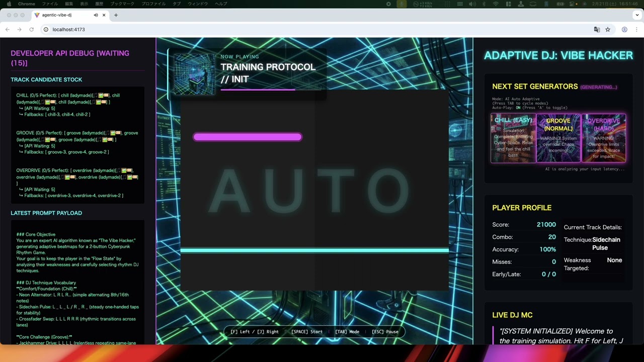
Task: Open the タブ menu
Action: point(177,4)
